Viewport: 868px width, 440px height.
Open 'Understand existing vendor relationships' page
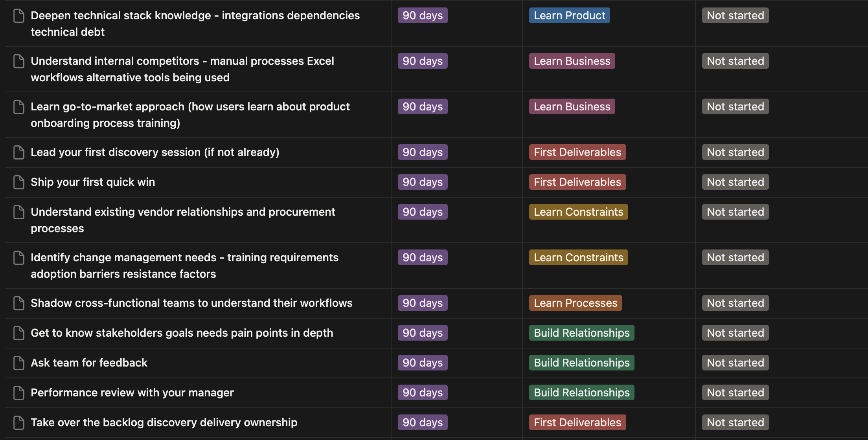coord(183,212)
